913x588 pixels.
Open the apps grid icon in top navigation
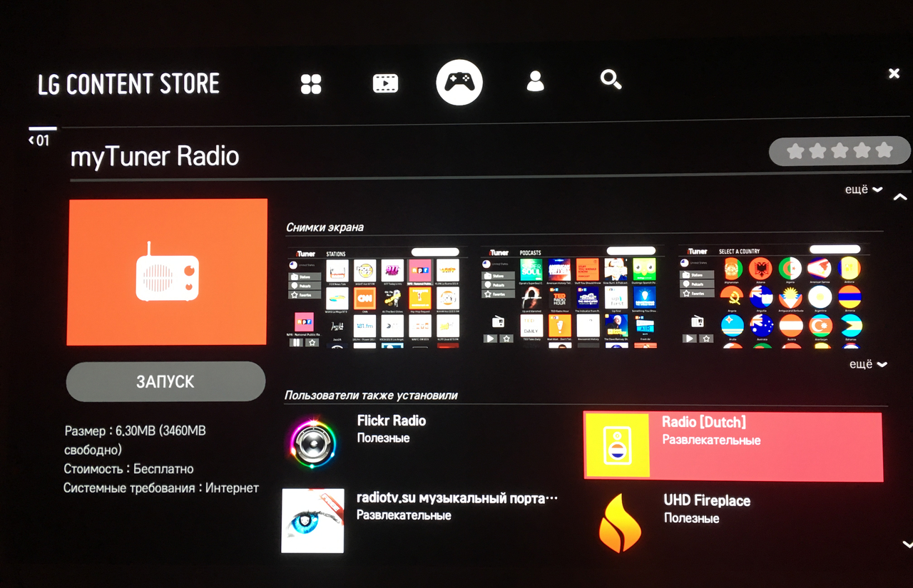[x=311, y=83]
